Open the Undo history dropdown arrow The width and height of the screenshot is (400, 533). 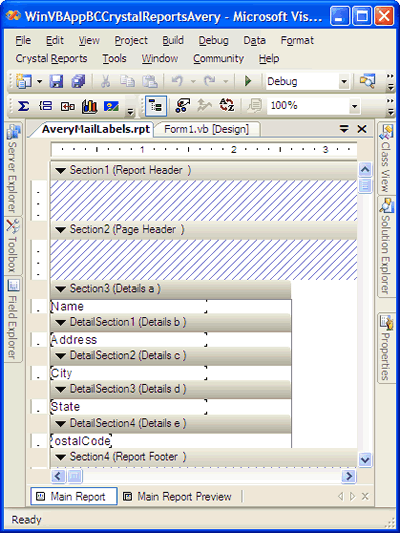pos(193,82)
